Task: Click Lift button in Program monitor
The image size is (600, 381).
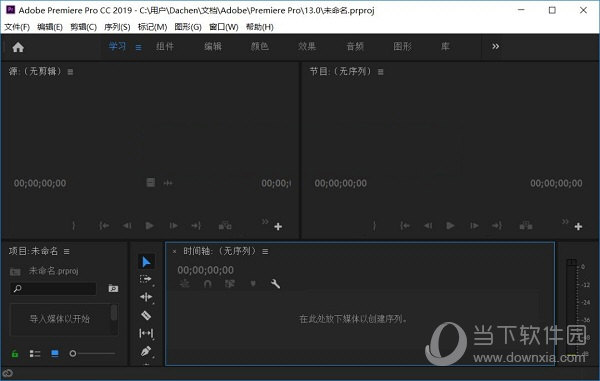Action: [526, 226]
